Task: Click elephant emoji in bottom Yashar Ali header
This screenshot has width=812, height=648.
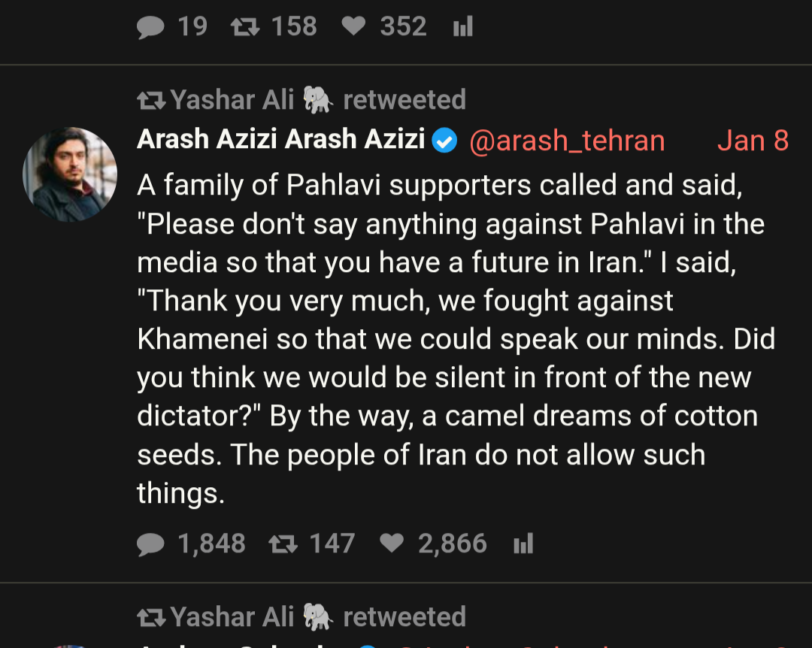Action: pos(318,617)
